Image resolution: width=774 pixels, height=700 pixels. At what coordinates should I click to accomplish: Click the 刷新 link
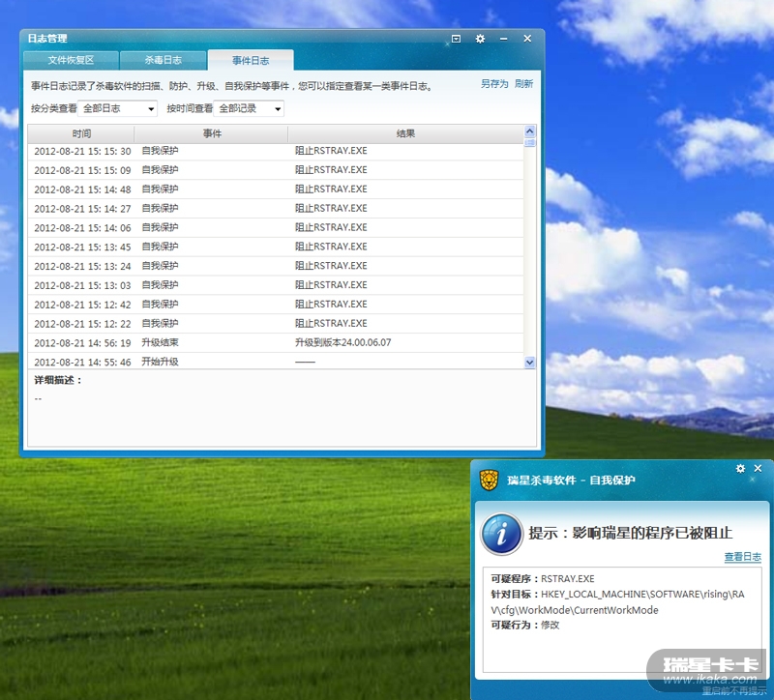click(x=523, y=84)
